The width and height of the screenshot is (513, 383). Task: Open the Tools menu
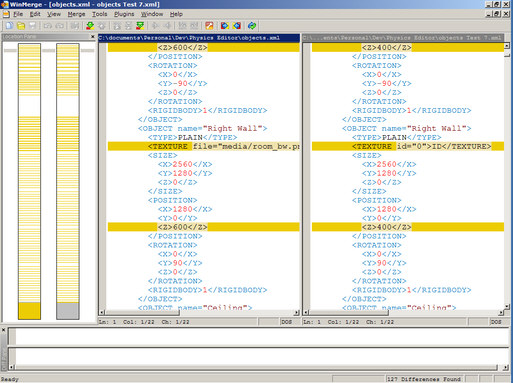(99, 14)
